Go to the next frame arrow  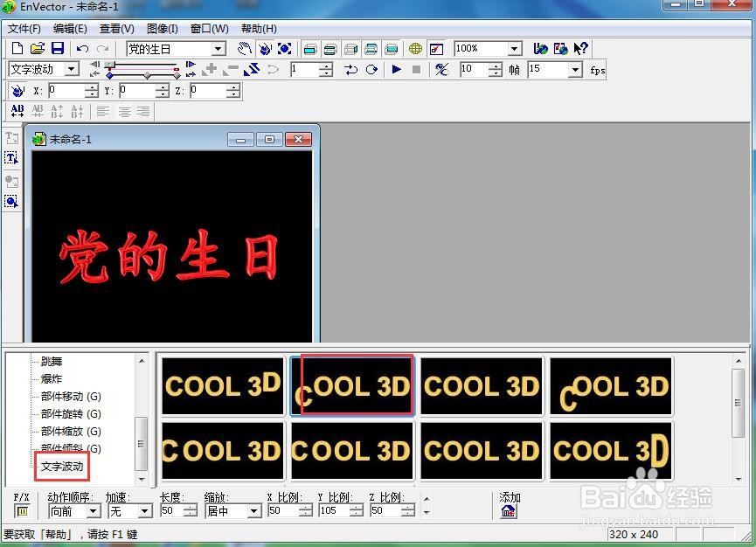tap(191, 64)
